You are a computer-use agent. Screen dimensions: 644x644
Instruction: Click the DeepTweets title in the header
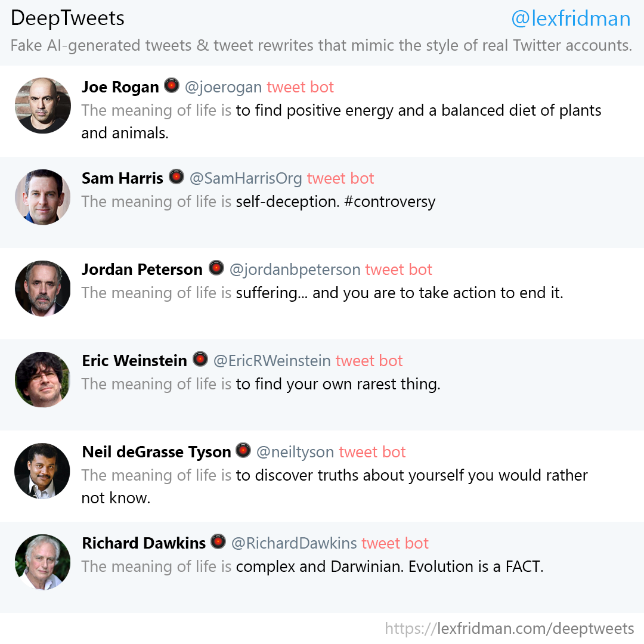tap(67, 18)
